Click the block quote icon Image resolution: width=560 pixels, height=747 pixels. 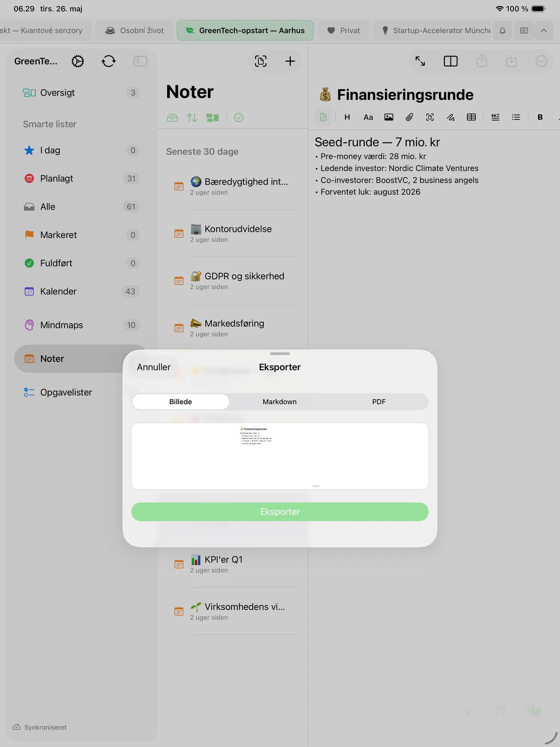[x=495, y=117]
